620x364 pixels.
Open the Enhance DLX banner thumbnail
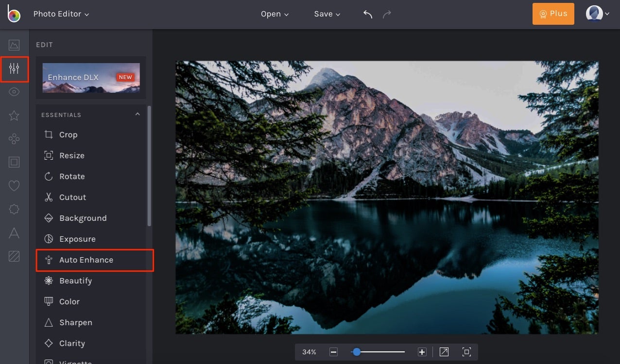click(x=91, y=78)
